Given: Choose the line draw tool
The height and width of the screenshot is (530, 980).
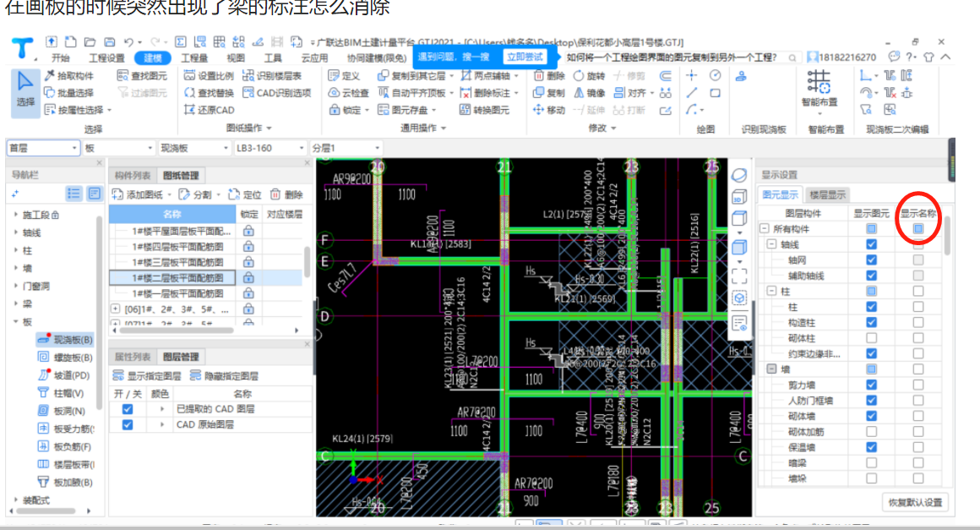Looking at the screenshot, I should click(x=691, y=92).
